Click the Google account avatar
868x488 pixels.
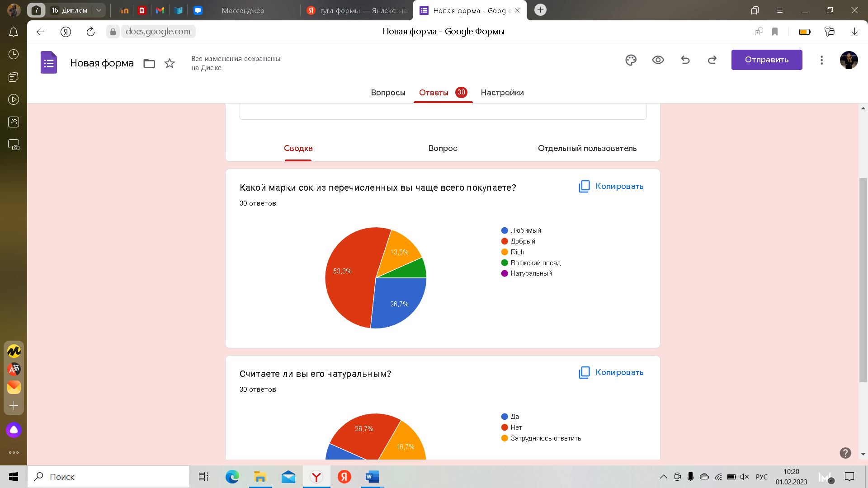(849, 60)
